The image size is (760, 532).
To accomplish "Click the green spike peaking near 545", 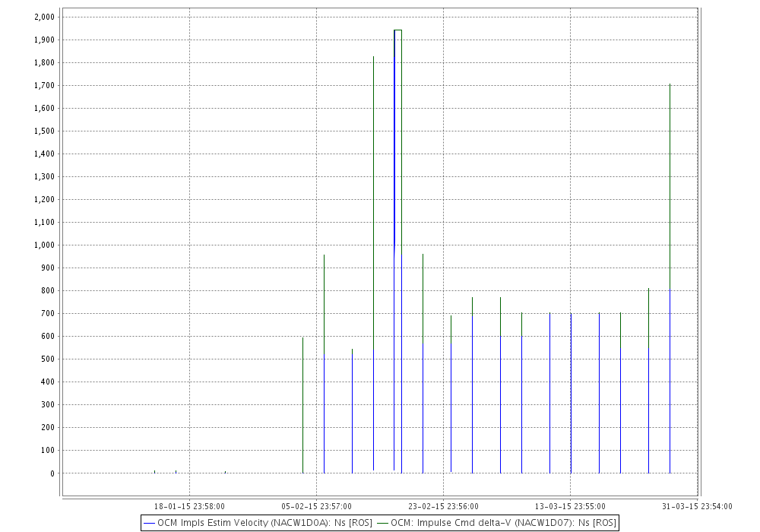I will [x=353, y=352].
